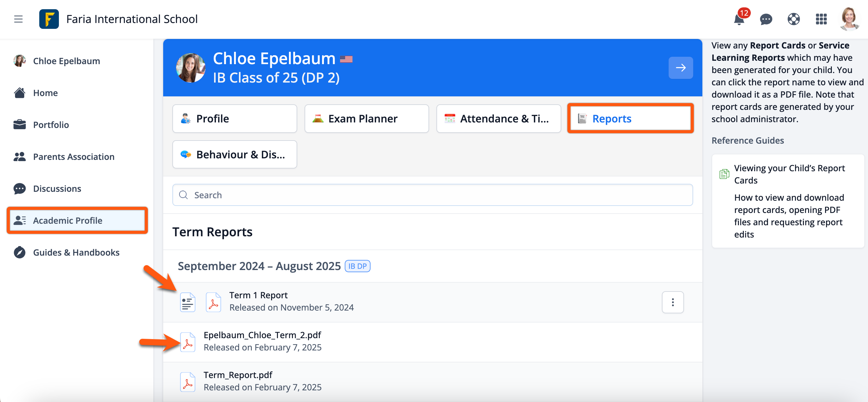Open the notifications bell icon
The image size is (868, 402).
click(739, 20)
